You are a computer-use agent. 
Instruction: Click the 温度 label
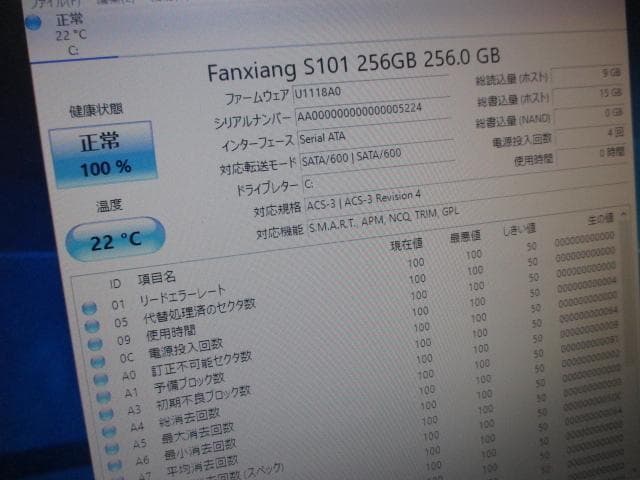[x=109, y=205]
